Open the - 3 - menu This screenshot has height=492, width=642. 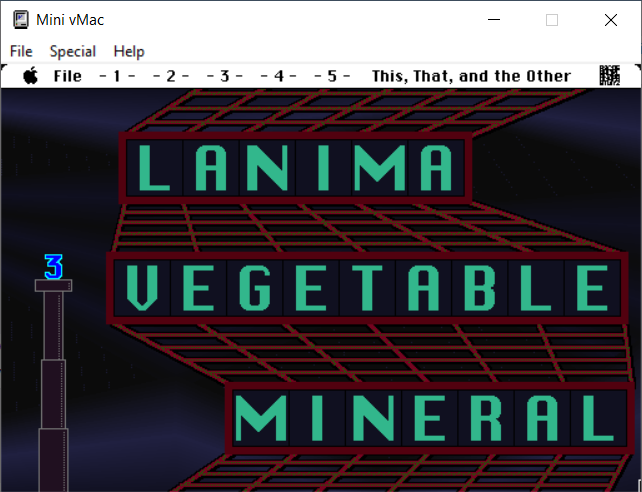(224, 76)
